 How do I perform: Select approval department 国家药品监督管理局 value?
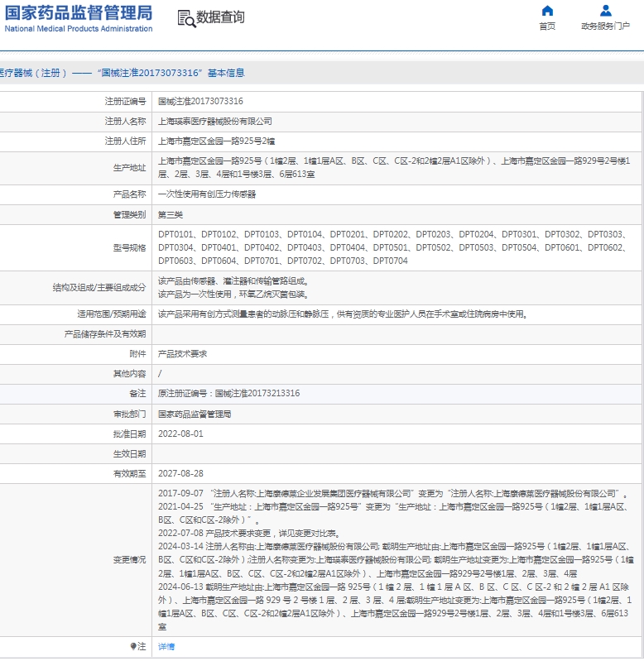(195, 414)
